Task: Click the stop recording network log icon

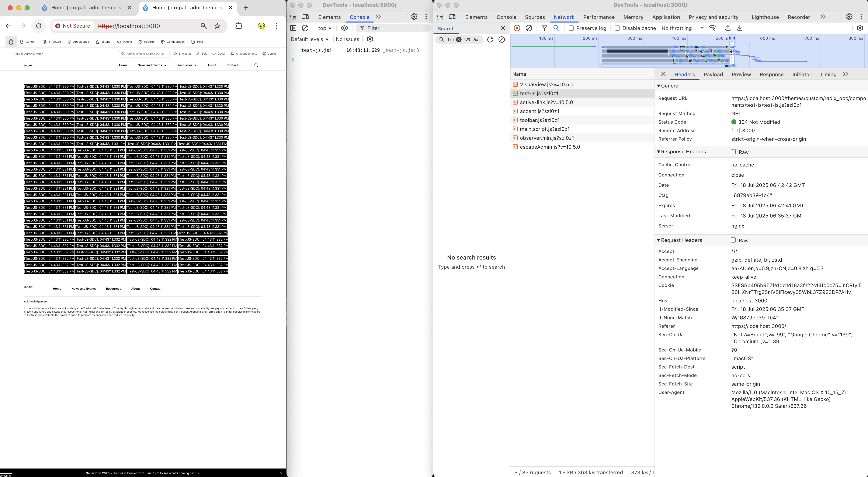Action: pos(517,28)
